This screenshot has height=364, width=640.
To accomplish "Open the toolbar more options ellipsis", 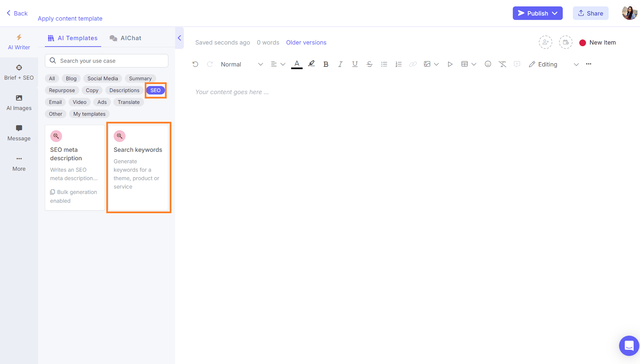I will click(589, 64).
